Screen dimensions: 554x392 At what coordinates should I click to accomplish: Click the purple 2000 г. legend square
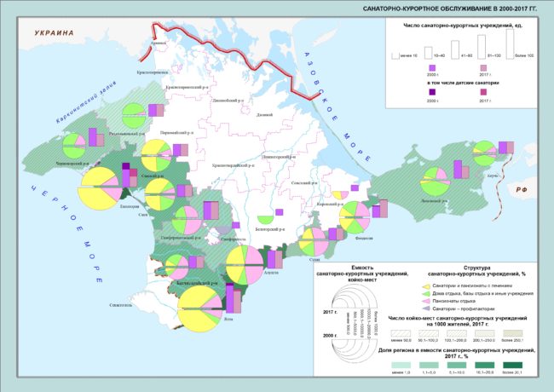tap(432, 68)
